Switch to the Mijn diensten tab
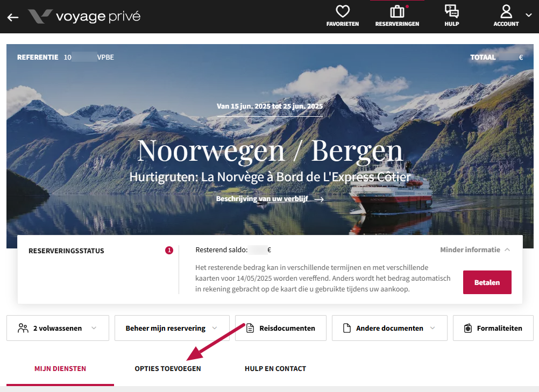This screenshot has height=392, width=539. [x=60, y=369]
